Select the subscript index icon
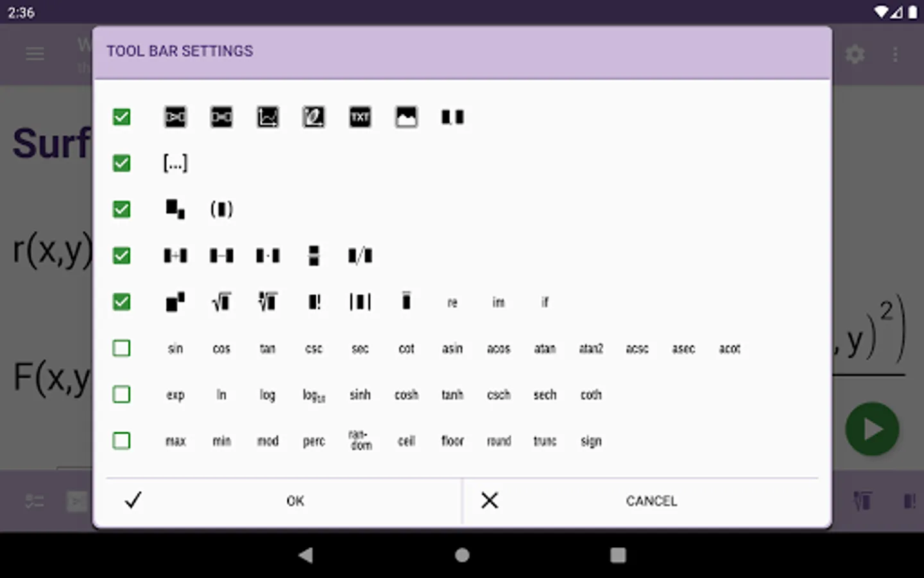 pos(175,209)
